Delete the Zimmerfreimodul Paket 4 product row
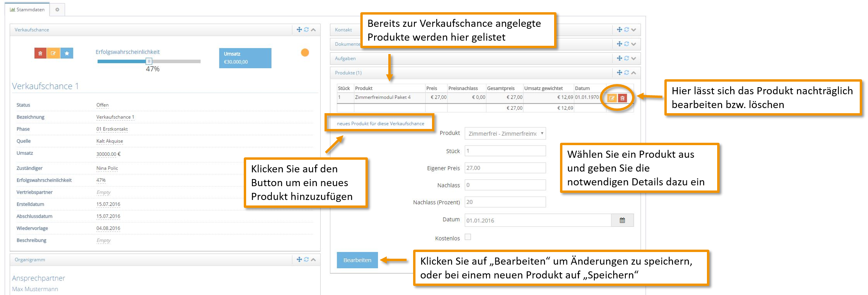Viewport: 868px width, 295px height. click(x=622, y=98)
